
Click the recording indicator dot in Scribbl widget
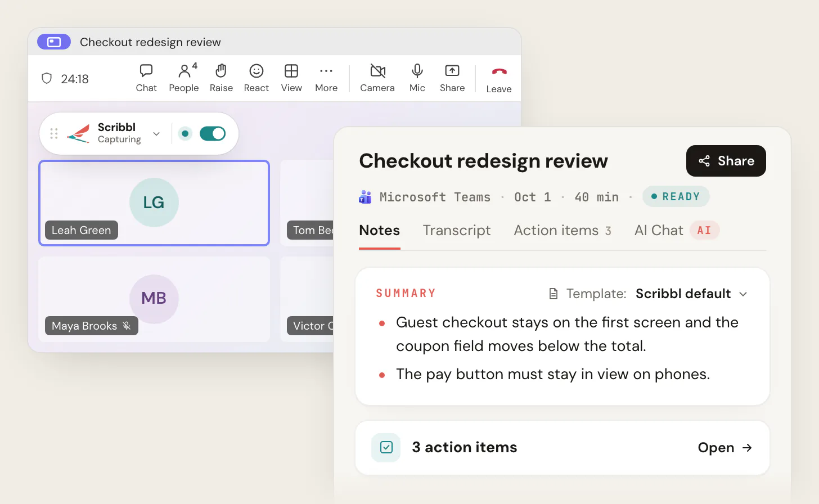click(x=184, y=133)
